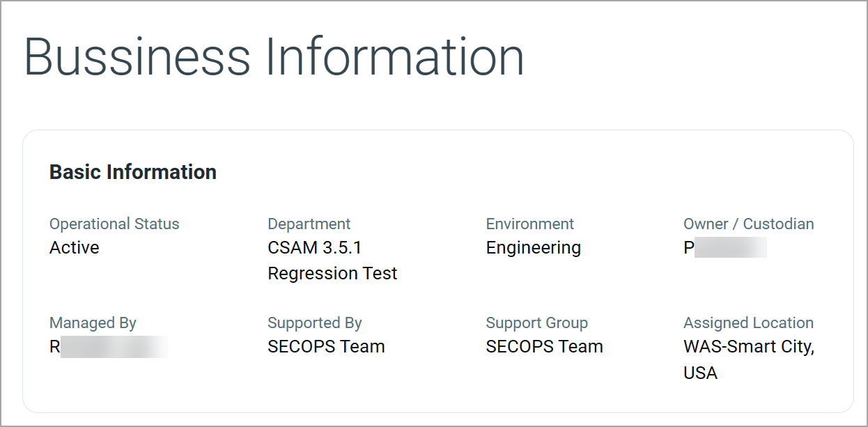Click SECOPS Team under Support Group
The height and width of the screenshot is (427, 868).
pyautogui.click(x=545, y=347)
